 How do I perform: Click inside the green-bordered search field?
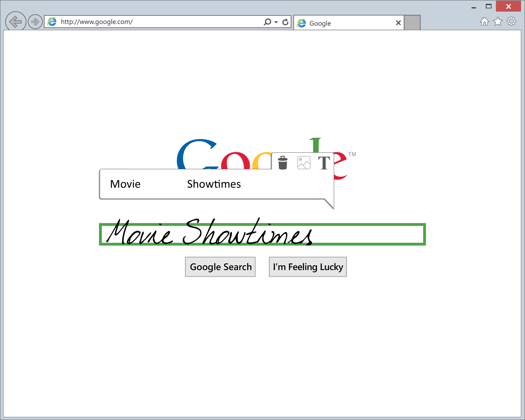(x=365, y=234)
